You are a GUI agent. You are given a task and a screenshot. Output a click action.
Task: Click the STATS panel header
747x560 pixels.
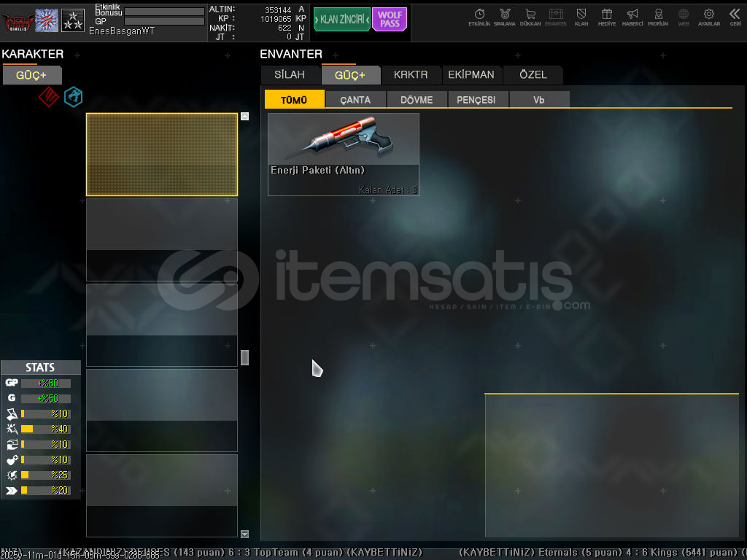coord(41,367)
